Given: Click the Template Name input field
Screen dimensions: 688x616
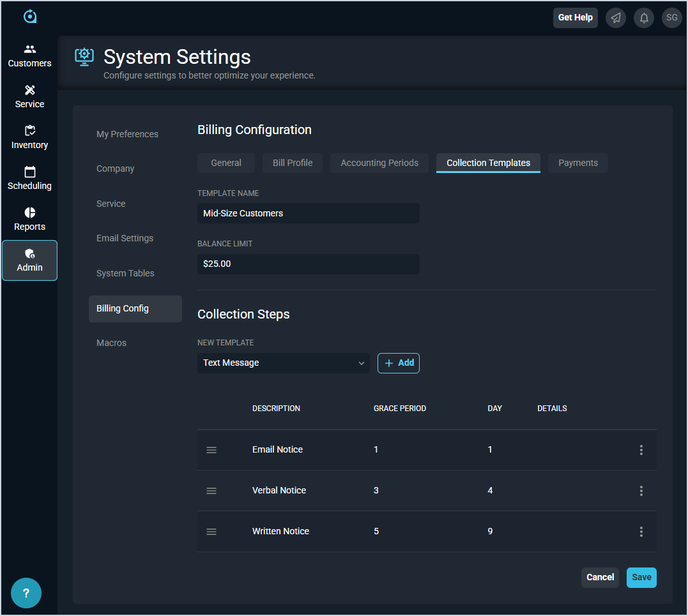Looking at the screenshot, I should [309, 213].
